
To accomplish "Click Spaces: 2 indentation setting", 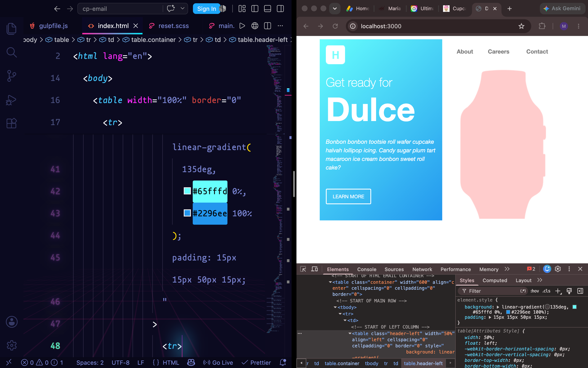I will coord(90,363).
